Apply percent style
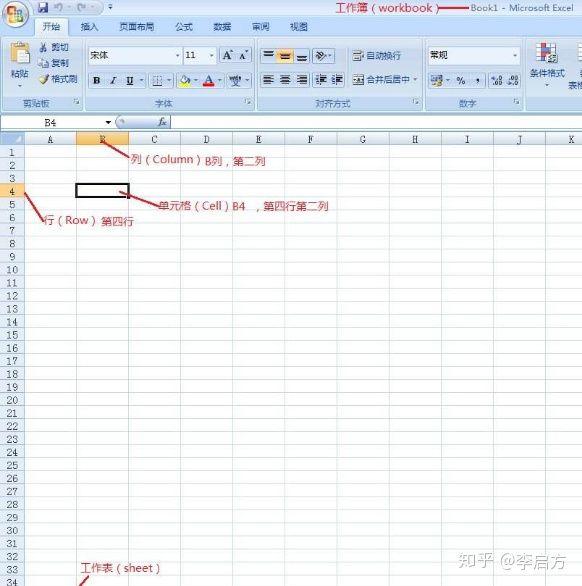Screen dimensions: 582x586 pos(461,80)
